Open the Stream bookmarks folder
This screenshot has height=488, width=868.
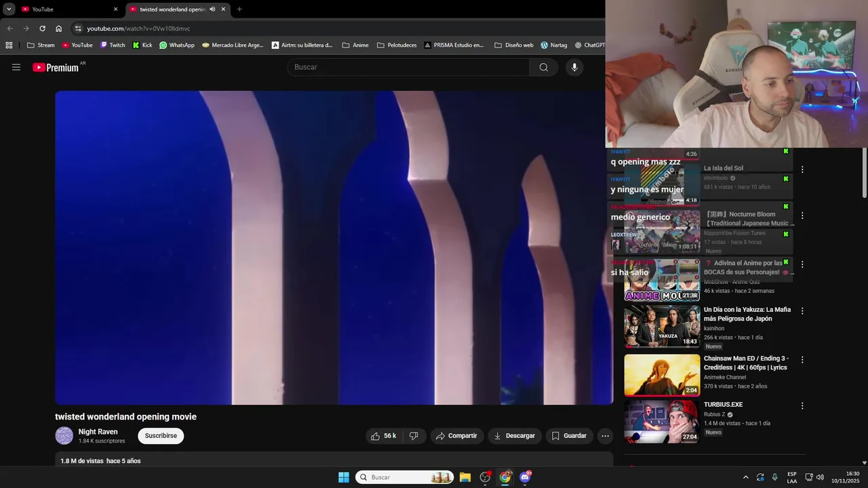pos(41,45)
